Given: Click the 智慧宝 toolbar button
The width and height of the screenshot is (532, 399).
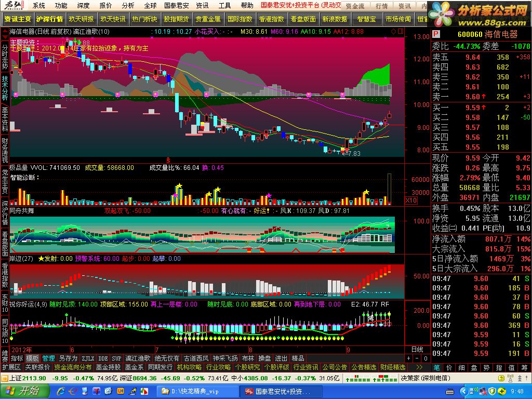Looking at the screenshot, I should (x=367, y=19).
